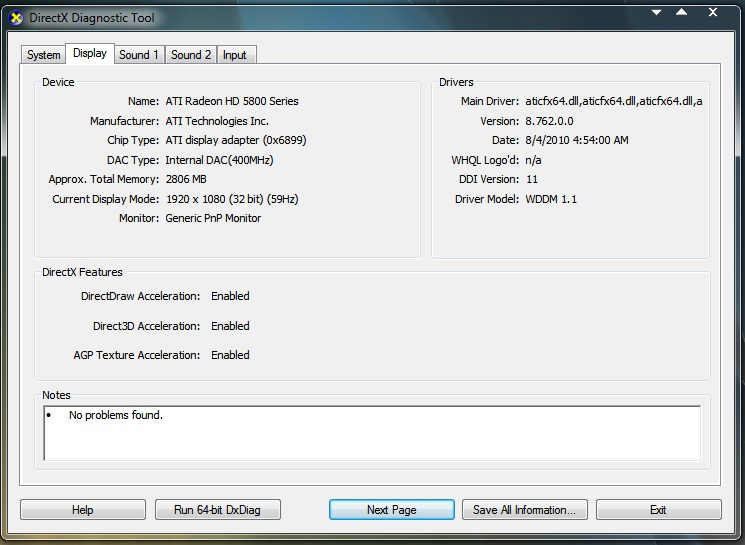Viewport: 745px width, 545px height.
Task: Click AGP Texture Acceleration 'Enabled' value
Action: (230, 355)
